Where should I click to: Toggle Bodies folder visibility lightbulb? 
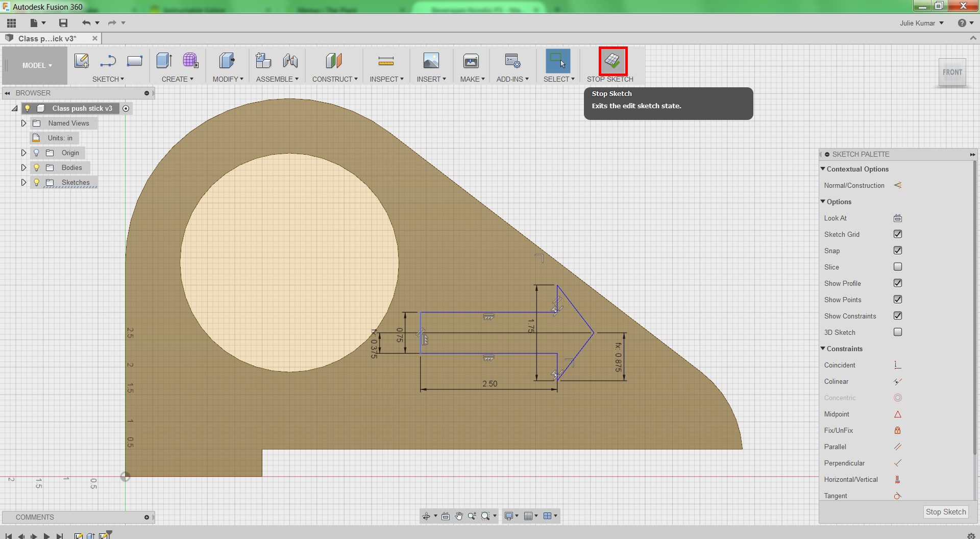coord(37,167)
